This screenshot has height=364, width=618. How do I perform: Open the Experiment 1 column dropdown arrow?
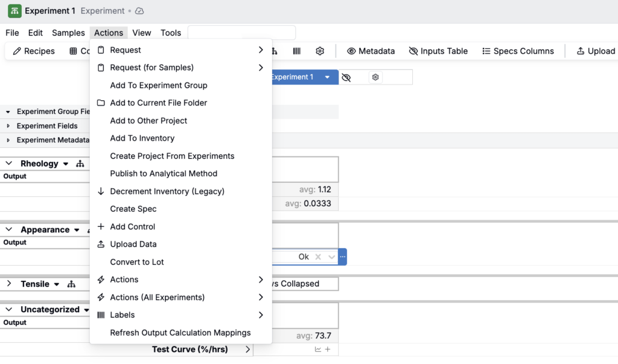click(x=327, y=77)
